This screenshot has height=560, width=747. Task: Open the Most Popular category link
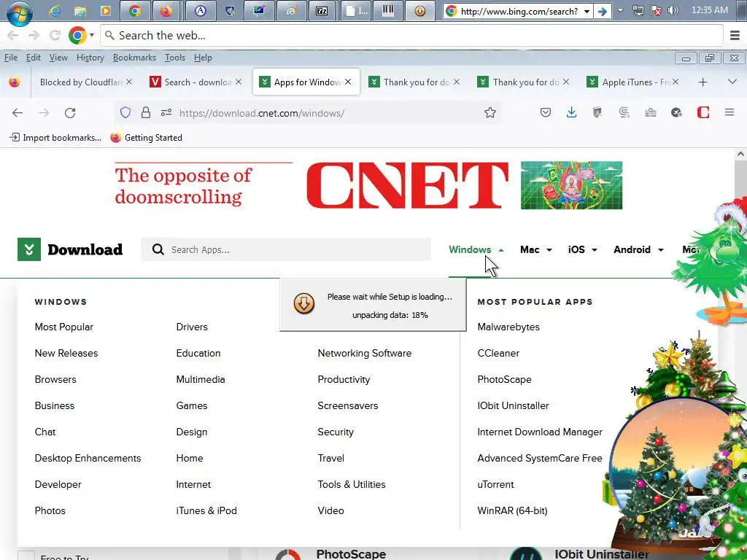tap(64, 327)
